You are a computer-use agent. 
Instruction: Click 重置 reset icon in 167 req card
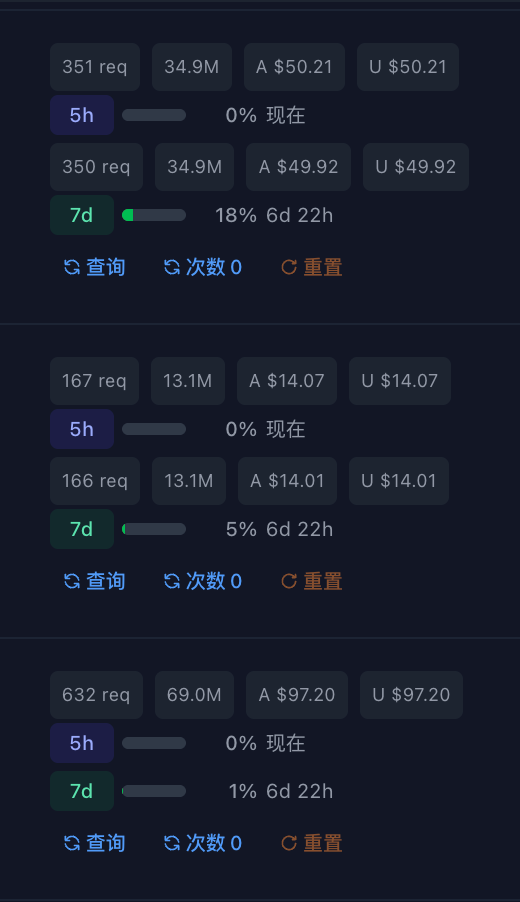[x=289, y=581]
